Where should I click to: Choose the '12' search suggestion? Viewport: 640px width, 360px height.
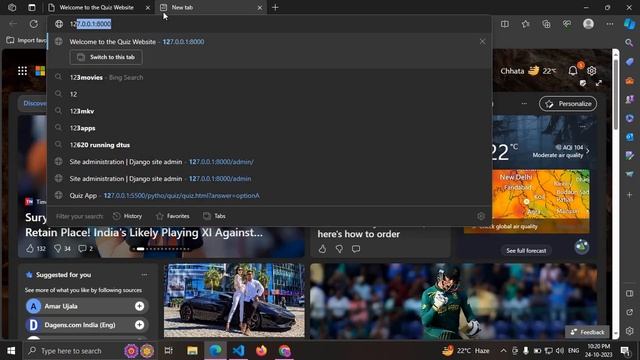[x=269, y=94]
